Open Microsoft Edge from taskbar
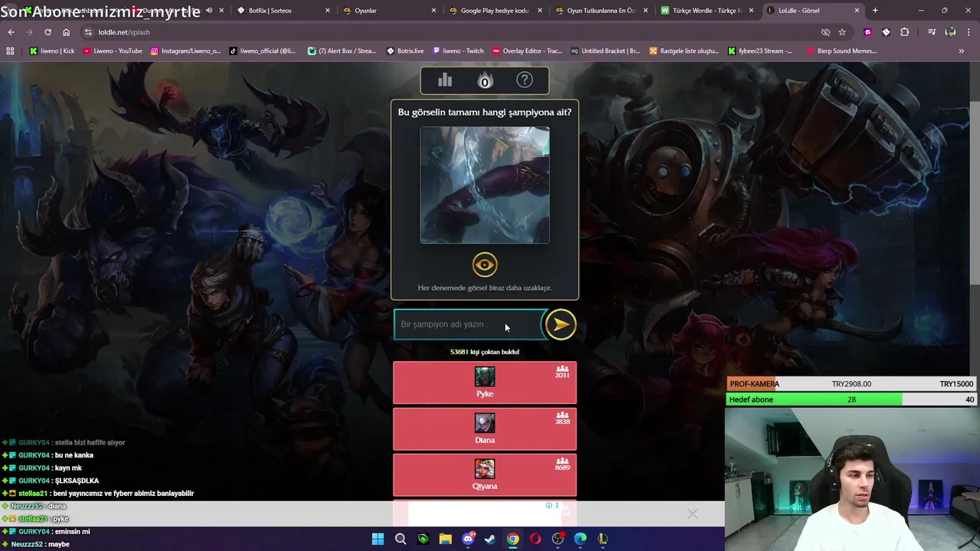 pyautogui.click(x=580, y=539)
